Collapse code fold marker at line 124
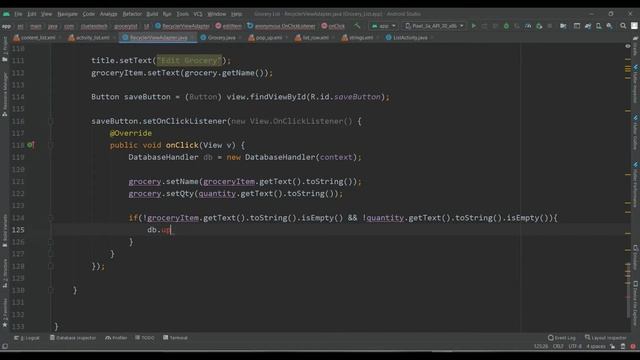Image resolution: width=640 pixels, height=360 pixels. click(51, 218)
